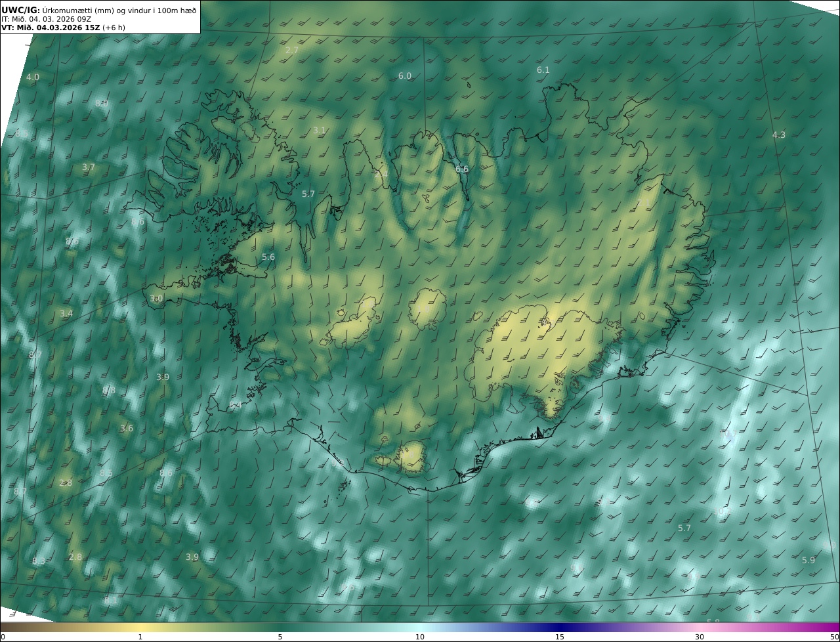Click the '5.9' value label

click(x=808, y=561)
